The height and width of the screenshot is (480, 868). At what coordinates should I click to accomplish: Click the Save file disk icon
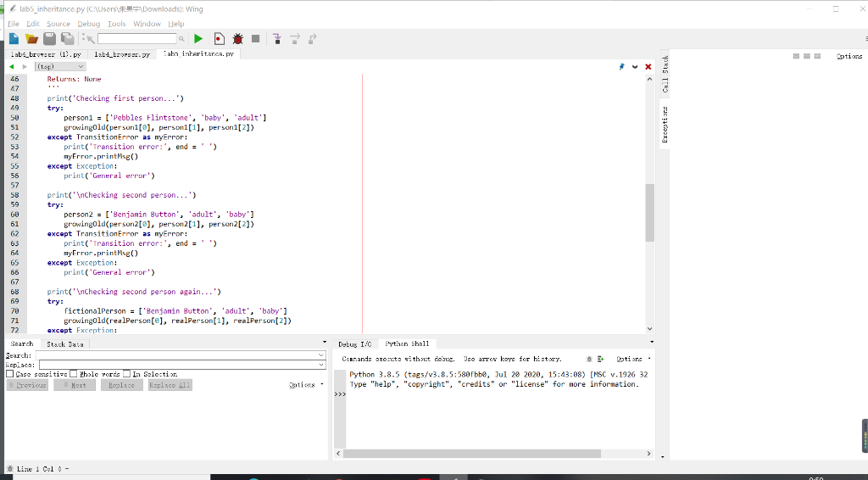click(x=49, y=39)
